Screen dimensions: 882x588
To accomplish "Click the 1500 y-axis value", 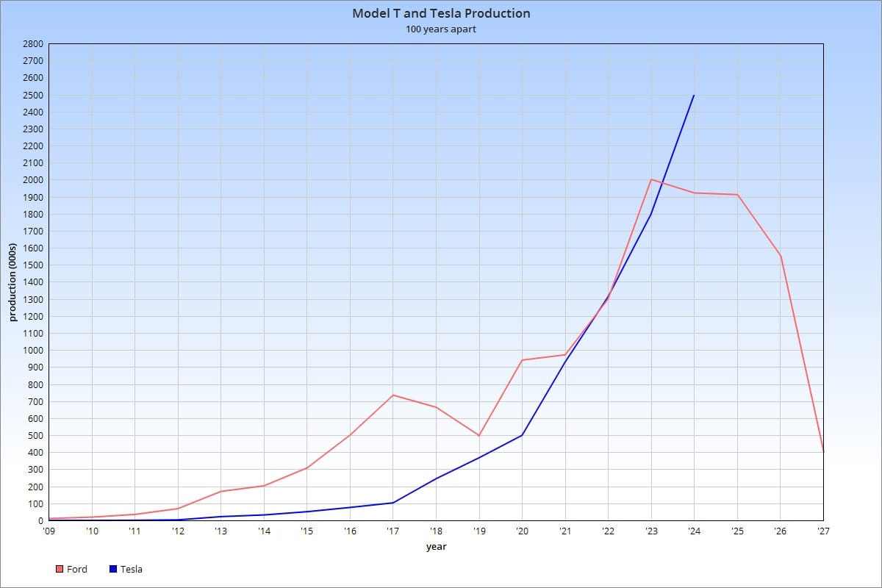I will tap(34, 265).
